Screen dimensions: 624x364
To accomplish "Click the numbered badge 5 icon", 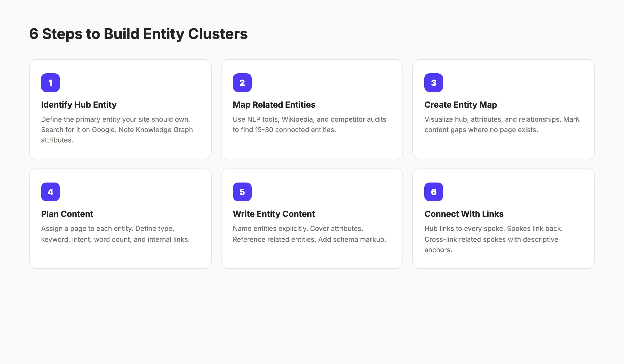I will click(x=242, y=192).
